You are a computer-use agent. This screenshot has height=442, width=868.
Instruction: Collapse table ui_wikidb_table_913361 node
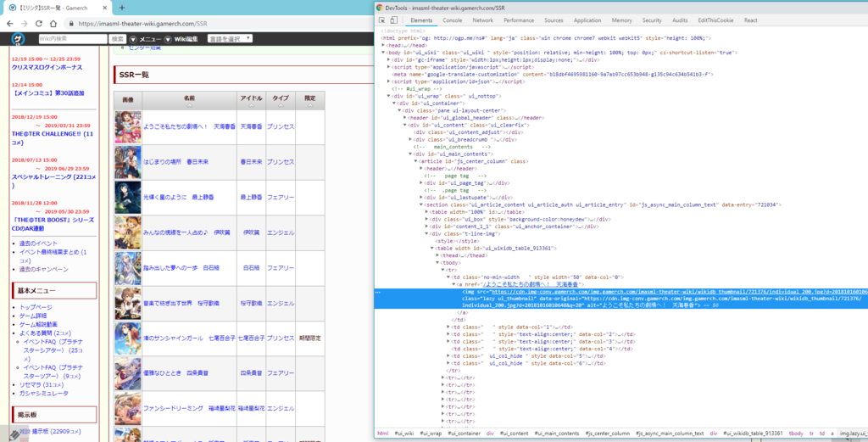tap(431, 248)
